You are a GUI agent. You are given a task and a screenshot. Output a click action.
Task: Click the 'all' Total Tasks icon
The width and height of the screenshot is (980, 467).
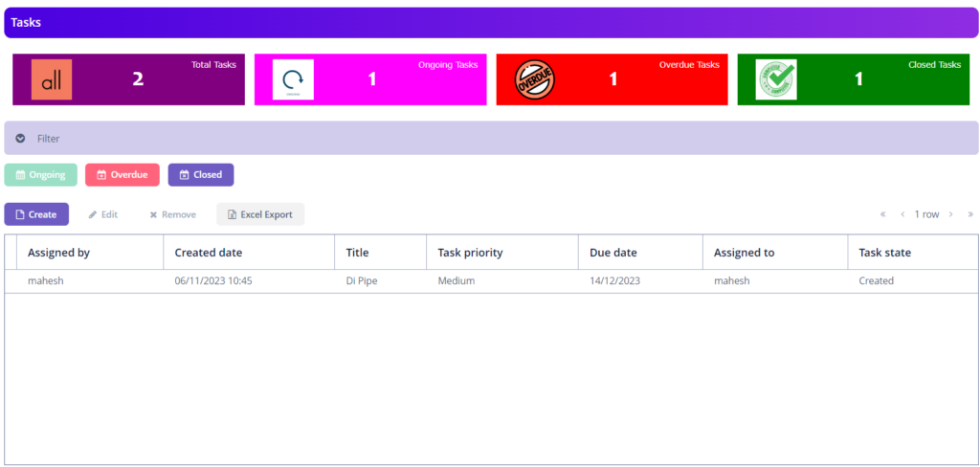[52, 79]
